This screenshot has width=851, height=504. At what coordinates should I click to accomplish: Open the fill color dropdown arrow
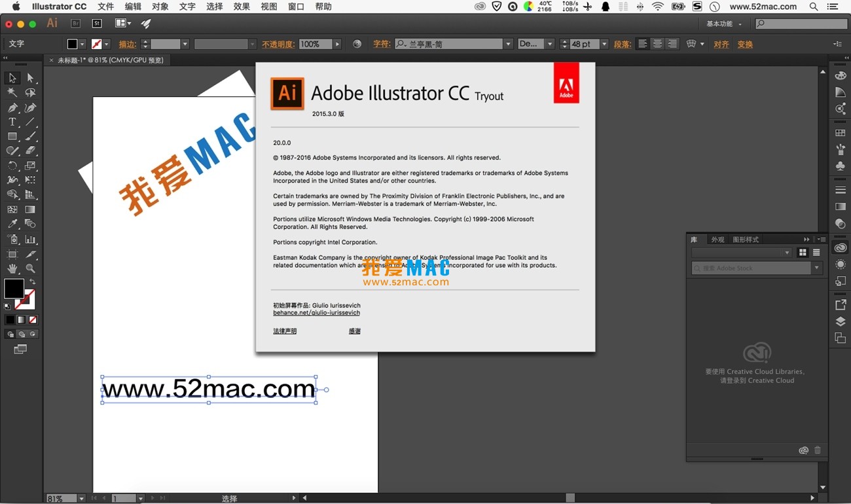pyautogui.click(x=82, y=45)
